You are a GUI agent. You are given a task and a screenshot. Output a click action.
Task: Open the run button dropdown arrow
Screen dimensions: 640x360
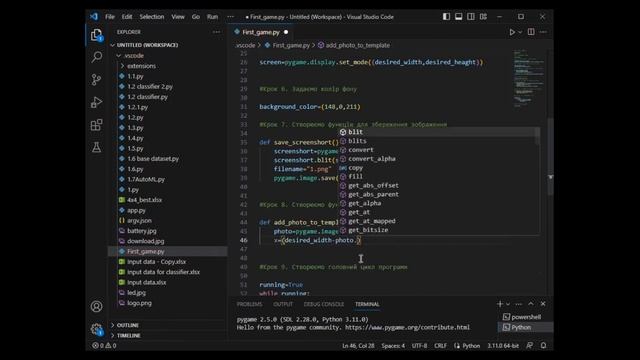tap(520, 32)
